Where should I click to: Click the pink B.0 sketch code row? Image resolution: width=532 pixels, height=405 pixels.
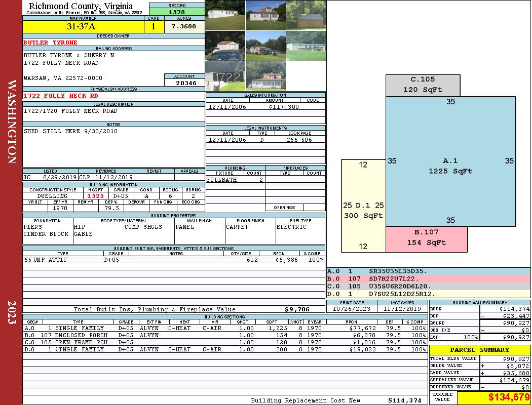pos(428,279)
